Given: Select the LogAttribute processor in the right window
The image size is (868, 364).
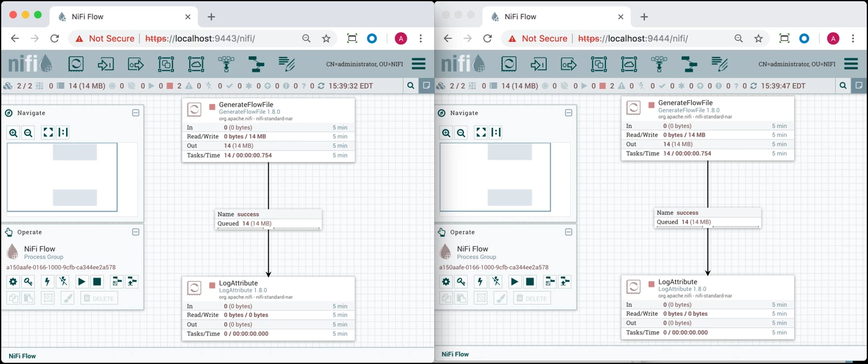Looking at the screenshot, I should click(x=708, y=307).
